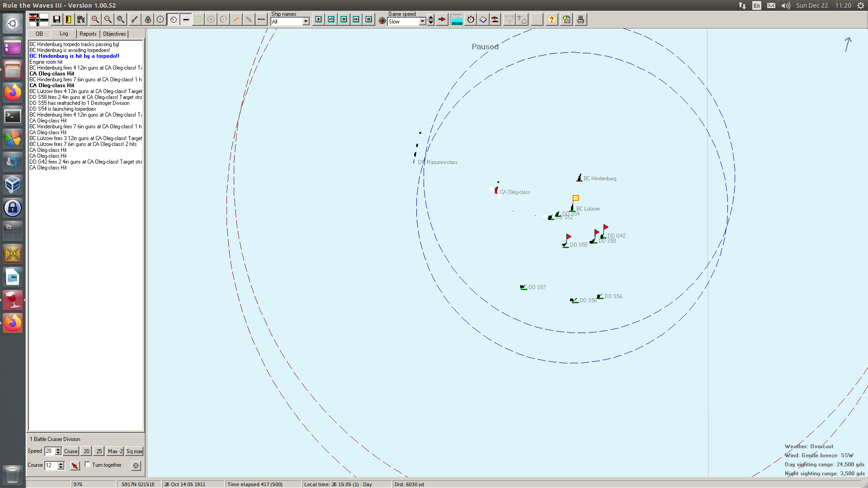Zoom out of the map
The height and width of the screenshot is (488, 868).
point(108,19)
